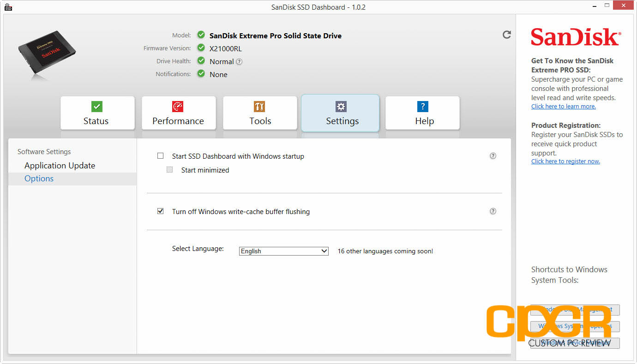Open the Help tab
The width and height of the screenshot is (637, 364).
(422, 113)
